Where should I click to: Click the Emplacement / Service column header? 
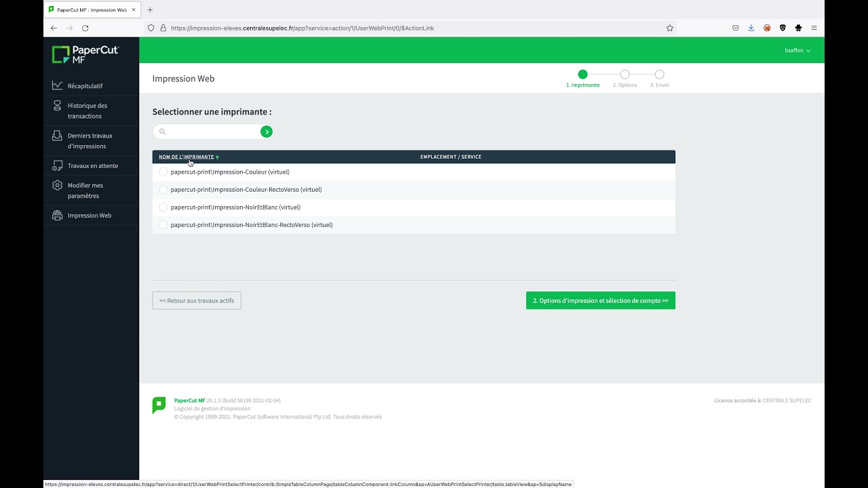[451, 157]
